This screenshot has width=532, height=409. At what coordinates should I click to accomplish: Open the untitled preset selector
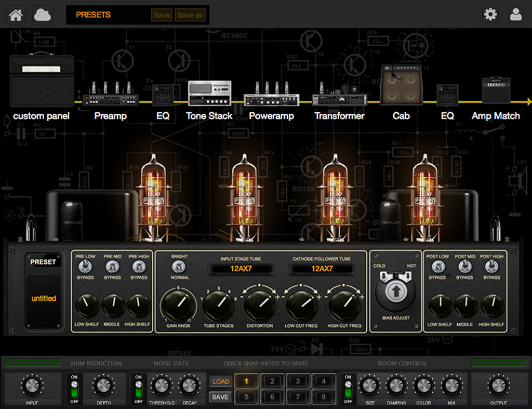44,298
